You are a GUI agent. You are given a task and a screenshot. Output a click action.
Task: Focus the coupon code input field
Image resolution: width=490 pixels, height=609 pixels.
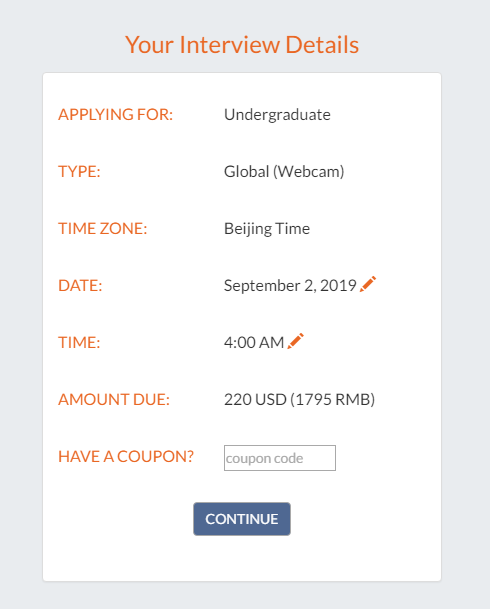(x=280, y=458)
